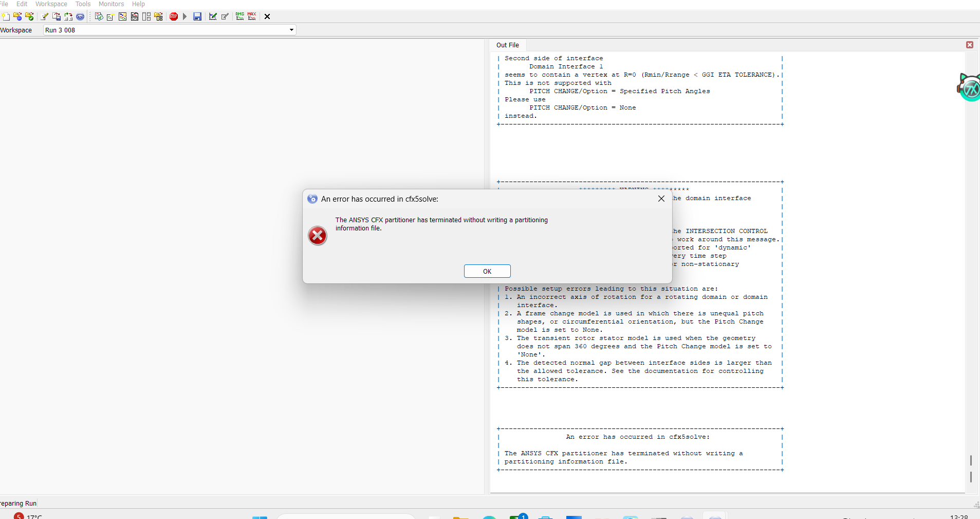Open the File menu
The image size is (980, 519).
[x=4, y=4]
